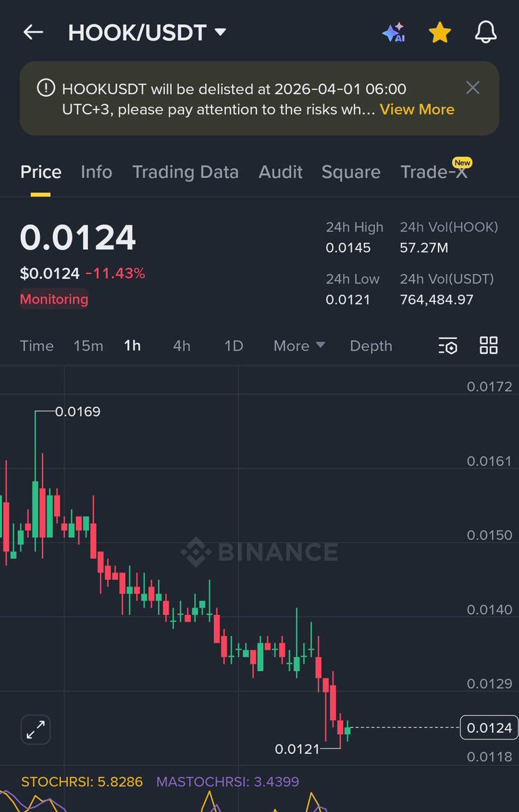This screenshot has height=812, width=519.
Task: Expand the HOOK/USDT pair selector
Action: pos(147,32)
